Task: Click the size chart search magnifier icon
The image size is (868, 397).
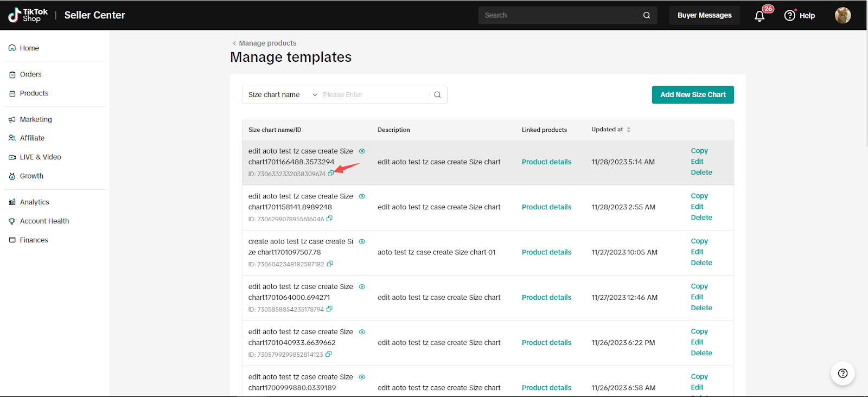Action: click(x=437, y=95)
